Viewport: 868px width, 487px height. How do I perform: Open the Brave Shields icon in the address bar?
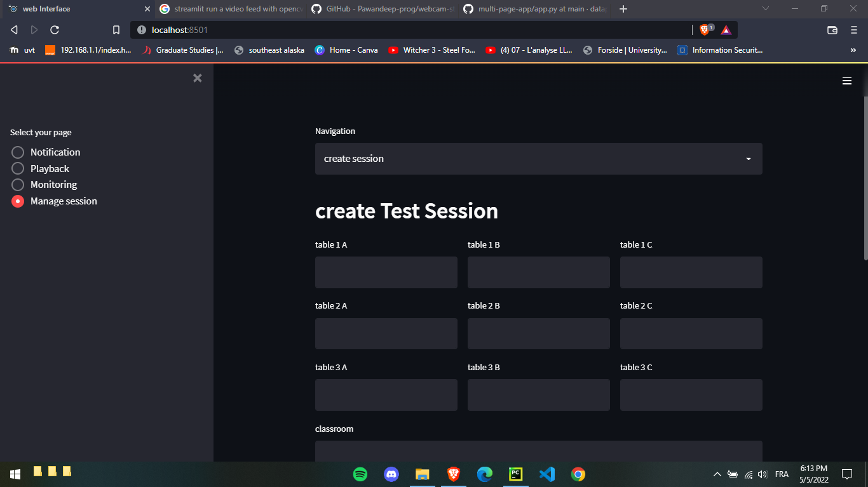[x=705, y=30]
